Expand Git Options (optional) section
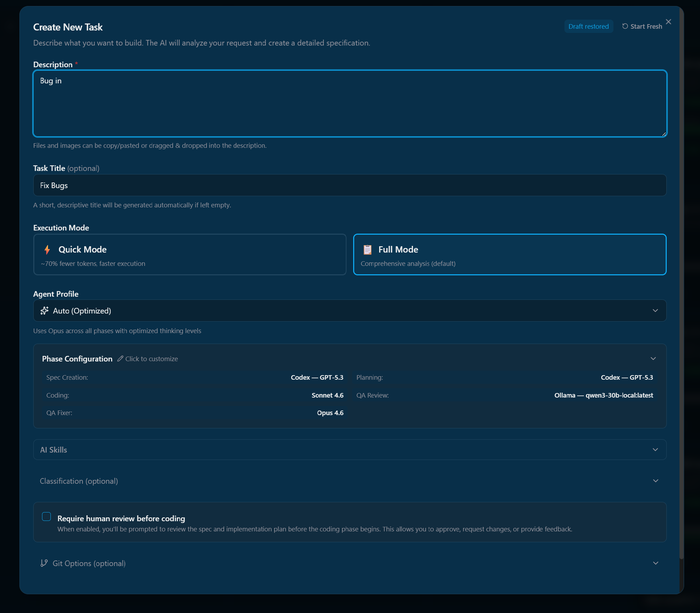 click(x=350, y=563)
